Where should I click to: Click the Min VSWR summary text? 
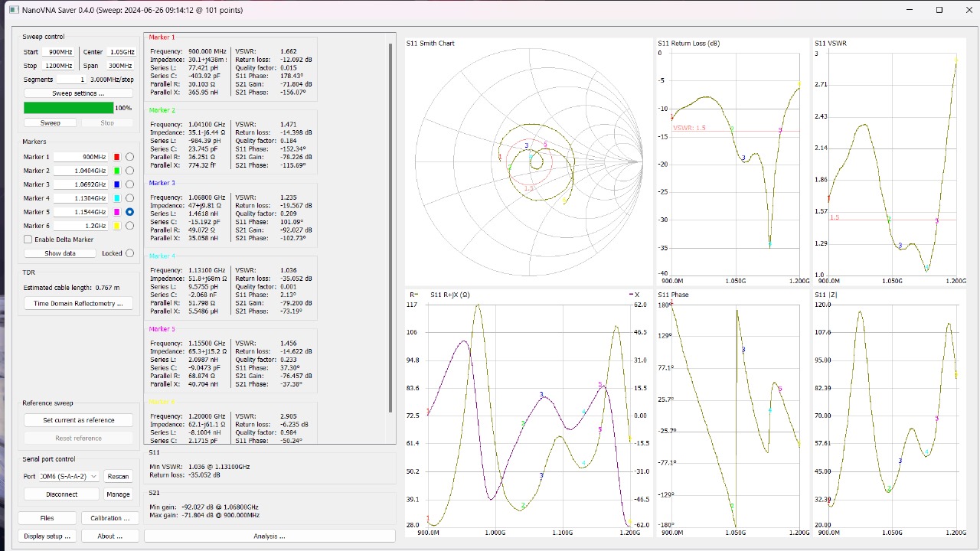[199, 466]
